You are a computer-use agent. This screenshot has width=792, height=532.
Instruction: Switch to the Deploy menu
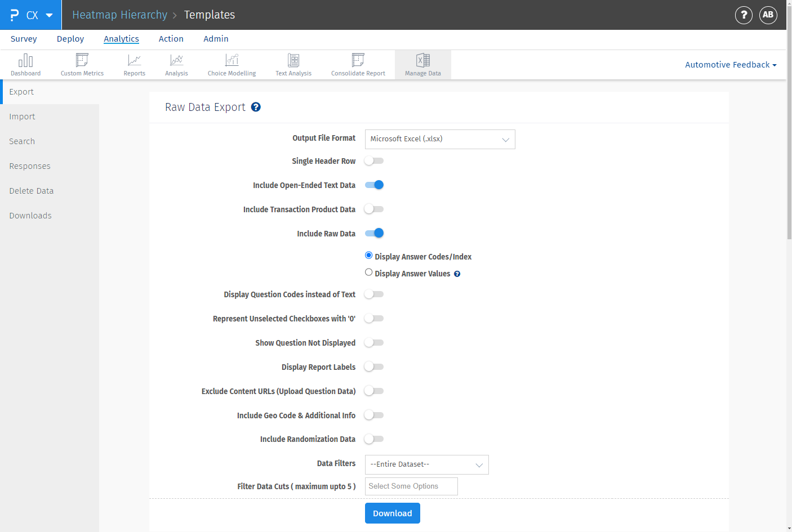(x=70, y=39)
